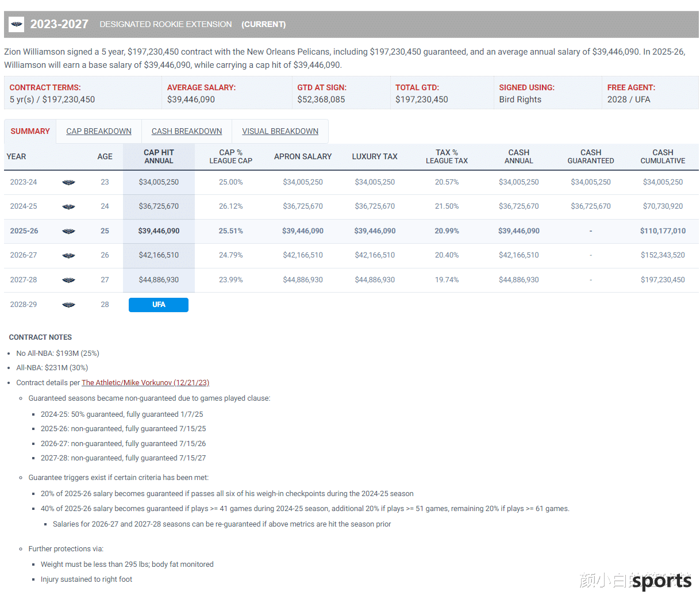700x599 pixels.
Task: Click the bold $39,446,090 cap hit value
Action: point(159,231)
